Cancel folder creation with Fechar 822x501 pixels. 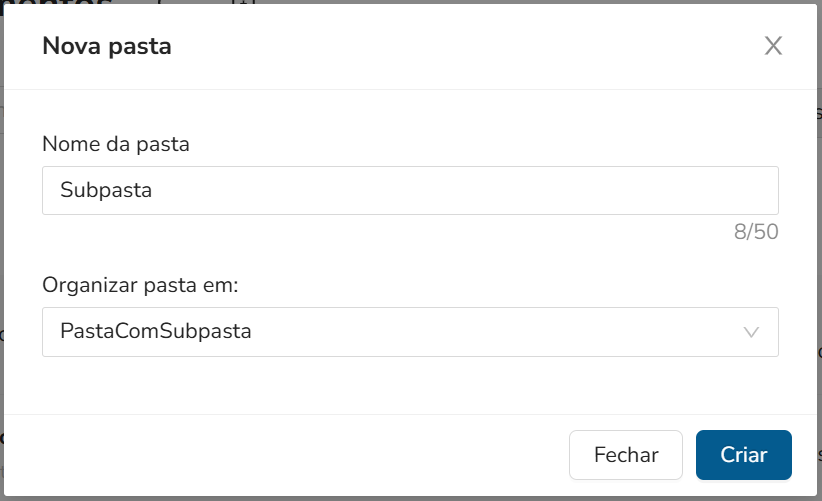(x=626, y=455)
